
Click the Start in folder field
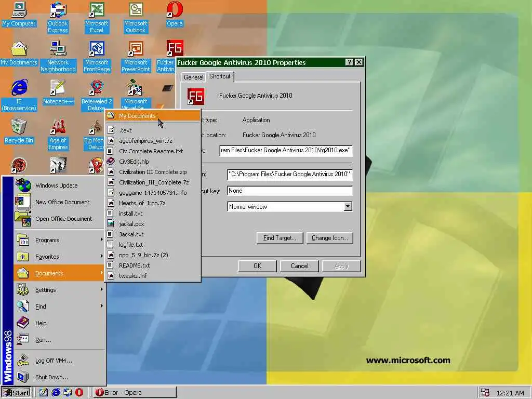pyautogui.click(x=290, y=174)
